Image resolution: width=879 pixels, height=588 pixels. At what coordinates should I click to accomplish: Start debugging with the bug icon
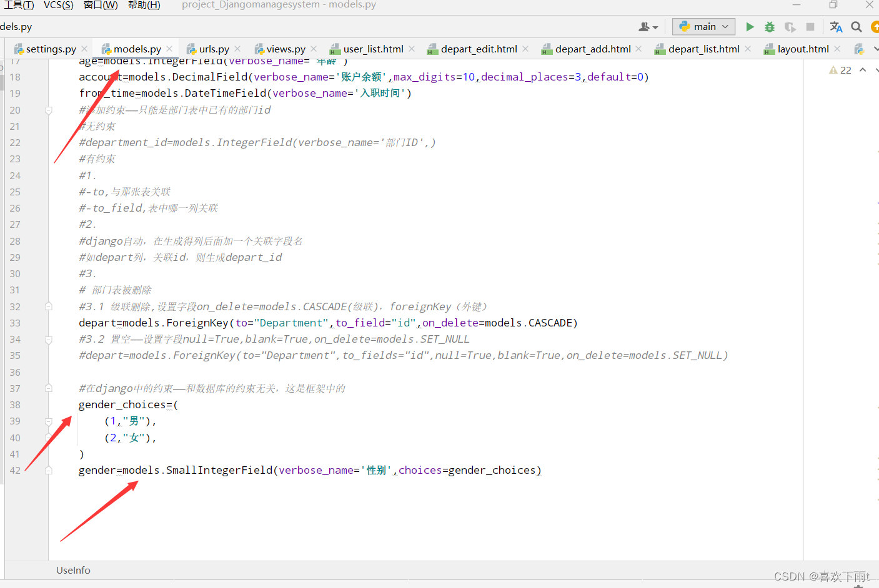coord(770,27)
